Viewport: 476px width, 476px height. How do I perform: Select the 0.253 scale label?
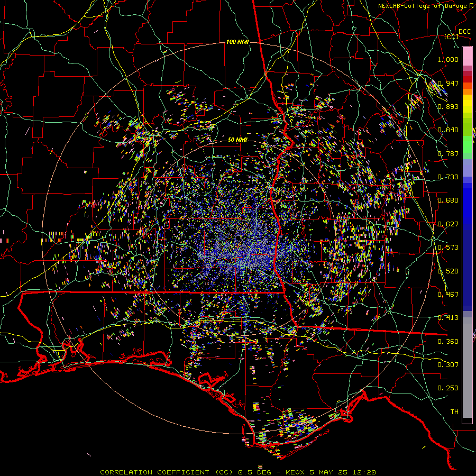coord(448,388)
